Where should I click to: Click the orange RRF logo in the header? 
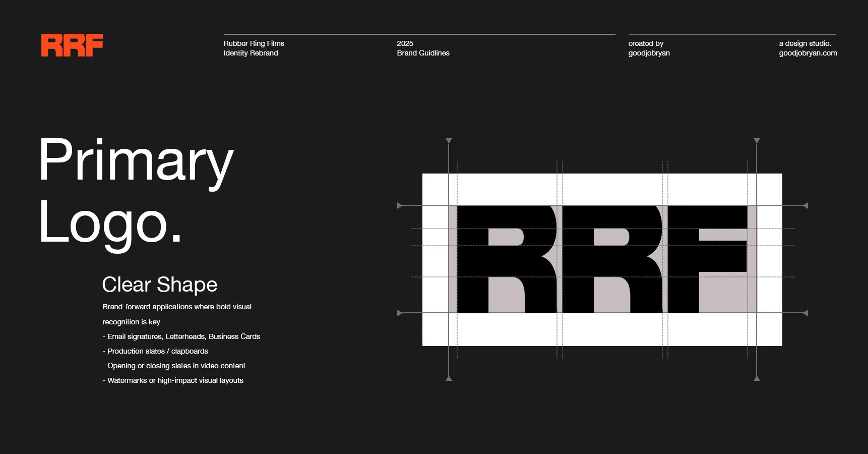click(72, 45)
